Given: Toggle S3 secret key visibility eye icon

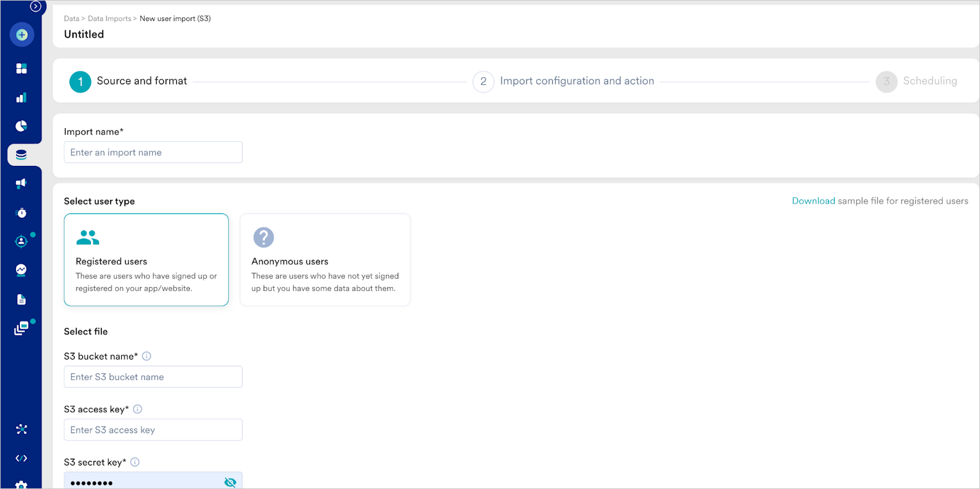Looking at the screenshot, I should pos(230,482).
